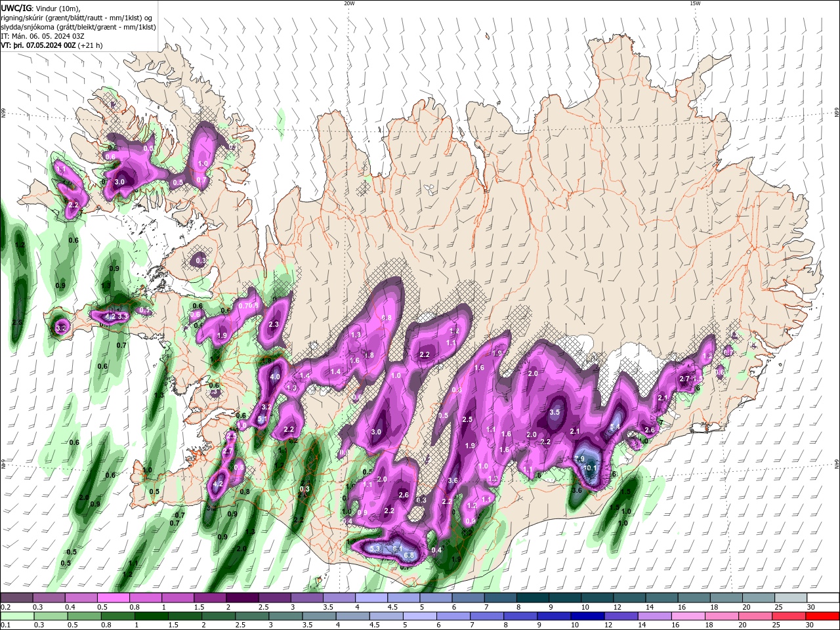This screenshot has height=630, width=840.
Task: Click the 5.3 precipitation value on the map
Action: click(375, 548)
